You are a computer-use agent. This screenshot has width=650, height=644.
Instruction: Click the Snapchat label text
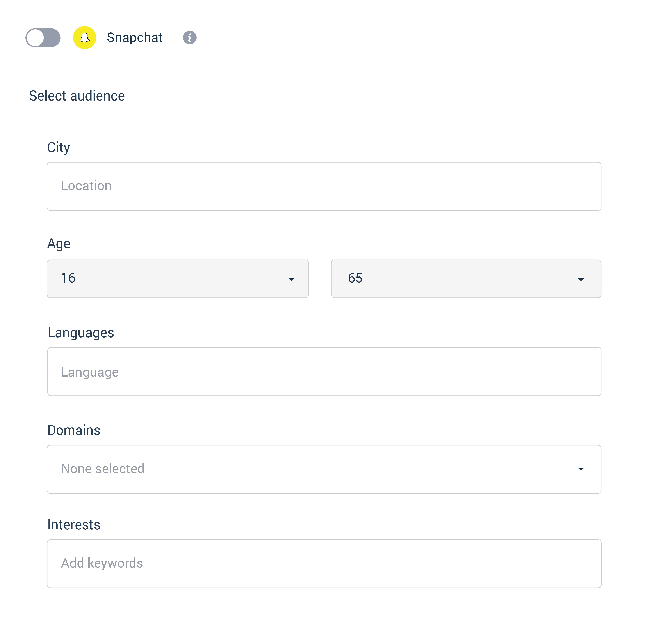click(x=135, y=38)
